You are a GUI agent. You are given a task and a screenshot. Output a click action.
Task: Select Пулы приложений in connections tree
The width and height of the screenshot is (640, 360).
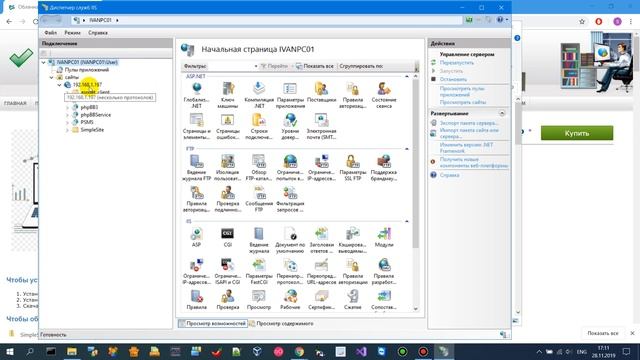pyautogui.click(x=86, y=70)
